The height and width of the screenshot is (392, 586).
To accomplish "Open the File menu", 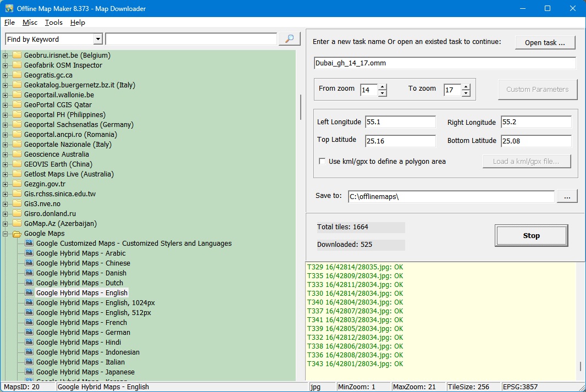I will (9, 23).
